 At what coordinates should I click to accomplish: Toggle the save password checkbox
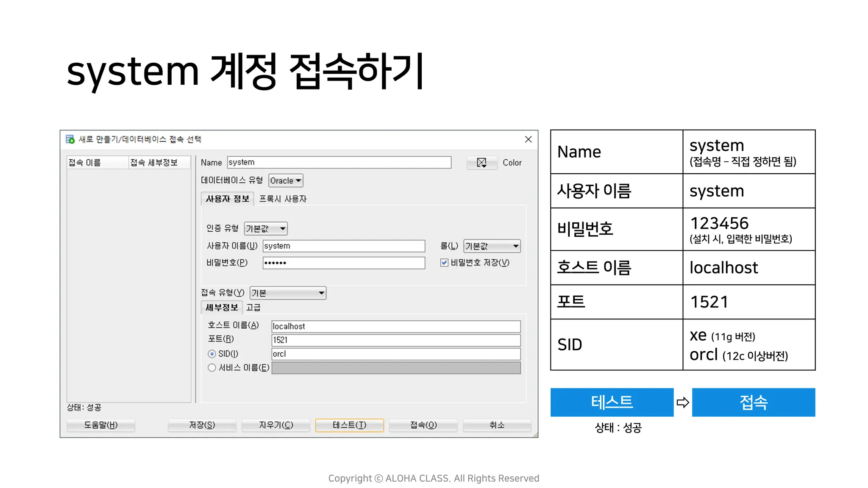click(x=444, y=263)
